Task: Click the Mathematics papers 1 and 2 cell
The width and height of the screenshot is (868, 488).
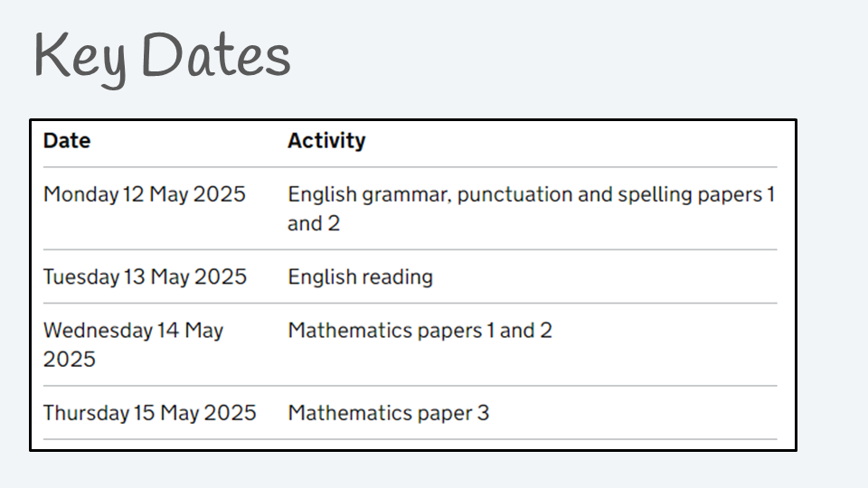Action: point(420,331)
